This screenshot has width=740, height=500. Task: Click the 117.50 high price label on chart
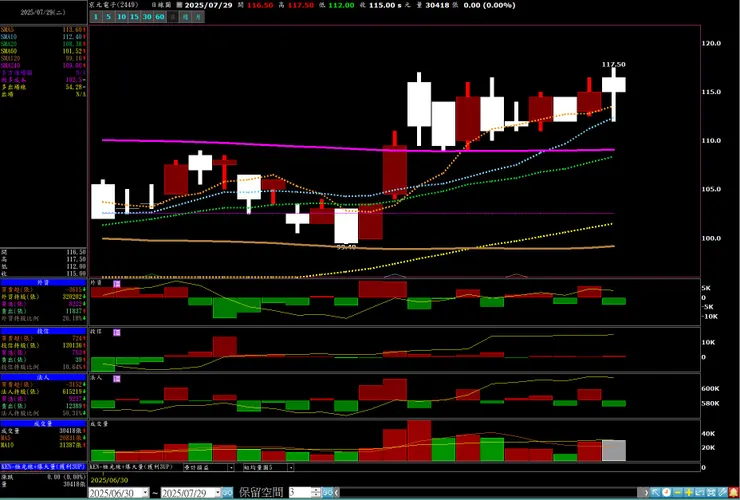tap(614, 64)
